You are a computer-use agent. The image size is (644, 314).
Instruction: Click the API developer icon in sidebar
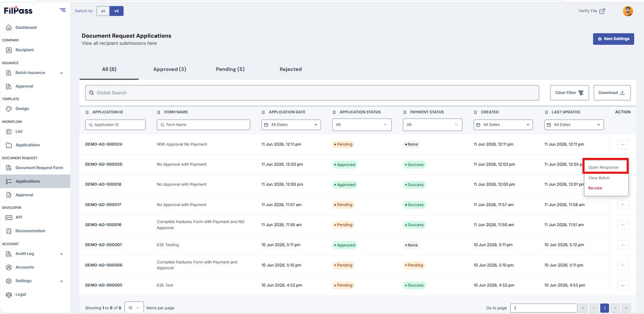coord(9,217)
